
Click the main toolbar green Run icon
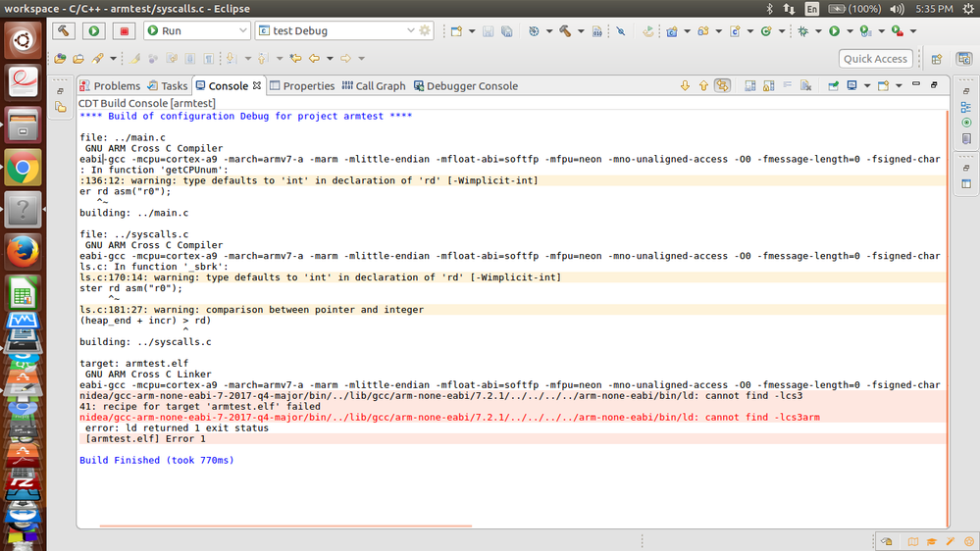tap(835, 31)
